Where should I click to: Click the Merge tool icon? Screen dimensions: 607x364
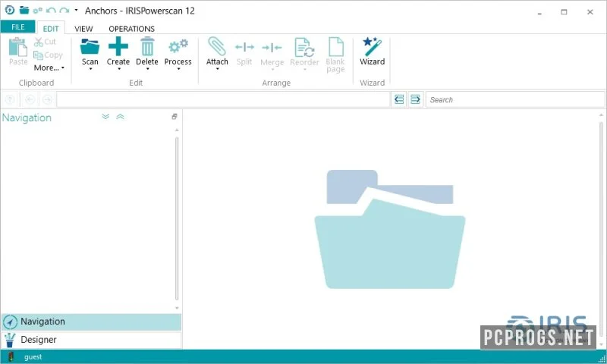tap(272, 48)
